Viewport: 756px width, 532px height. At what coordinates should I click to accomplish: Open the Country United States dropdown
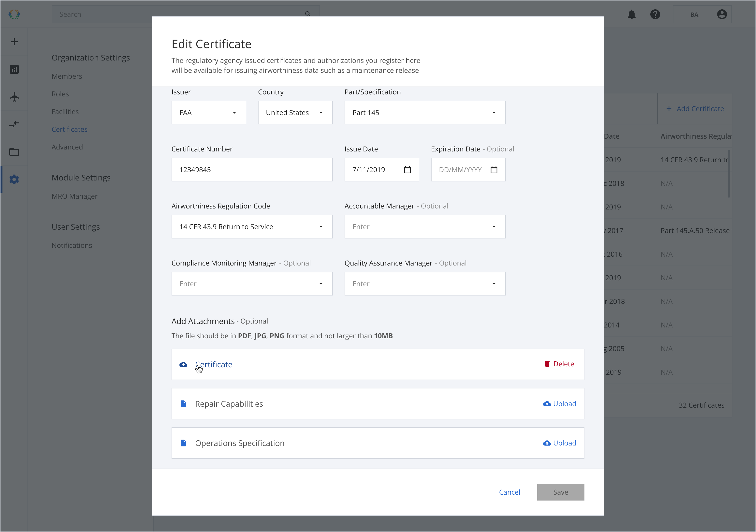click(295, 113)
